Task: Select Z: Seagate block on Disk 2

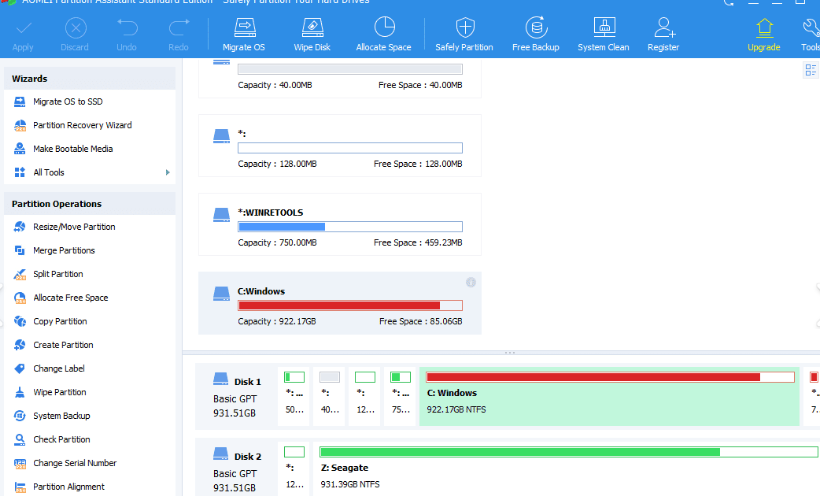Action: 567,469
